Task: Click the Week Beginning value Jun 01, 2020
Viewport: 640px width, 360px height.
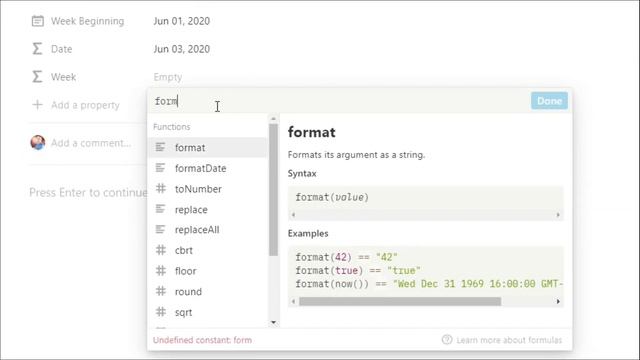Action: 182,21
